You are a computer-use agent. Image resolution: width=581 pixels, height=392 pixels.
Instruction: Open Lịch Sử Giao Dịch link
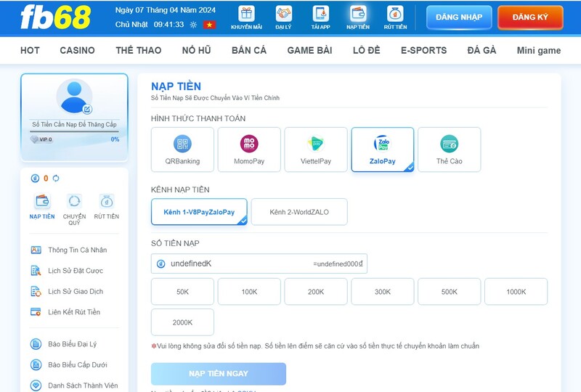click(76, 292)
